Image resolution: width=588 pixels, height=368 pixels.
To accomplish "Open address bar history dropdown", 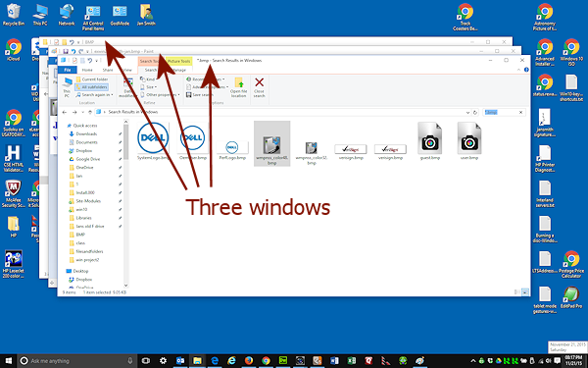I will click(467, 112).
